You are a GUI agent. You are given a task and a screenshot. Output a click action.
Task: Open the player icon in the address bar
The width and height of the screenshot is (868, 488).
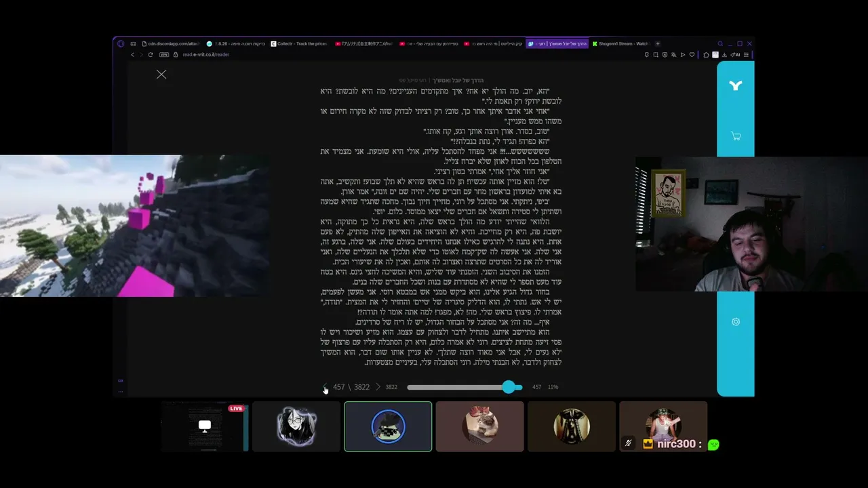pos(683,54)
